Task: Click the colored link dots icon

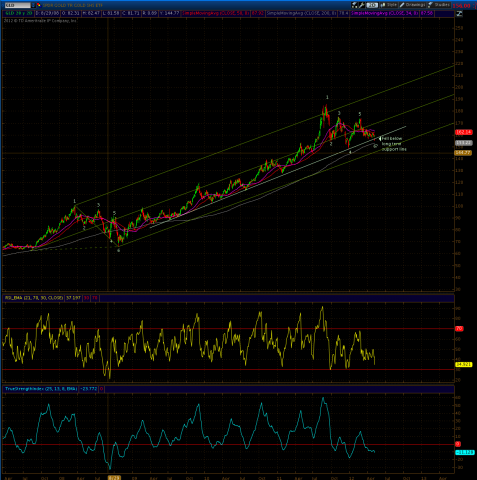Action: point(38,5)
